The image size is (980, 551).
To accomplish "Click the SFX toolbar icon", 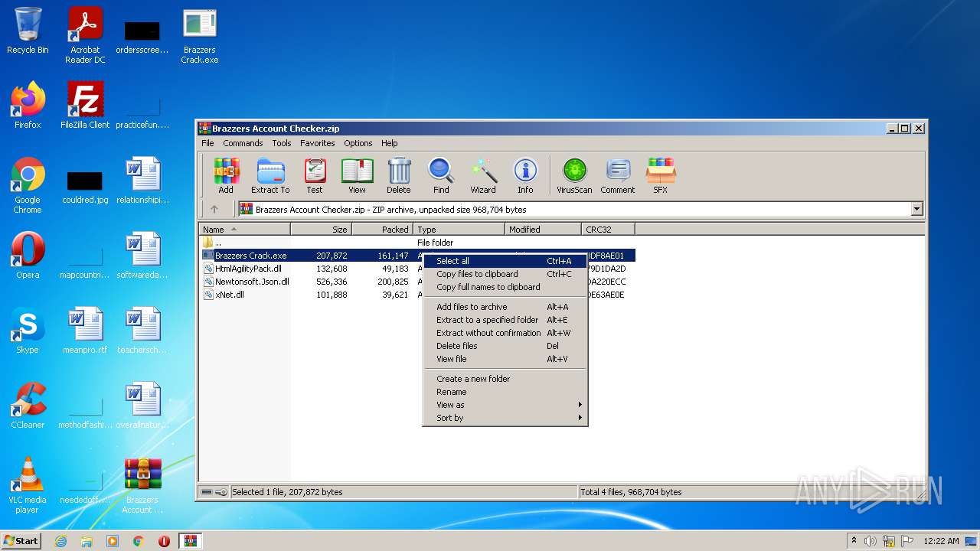I will pos(660,176).
